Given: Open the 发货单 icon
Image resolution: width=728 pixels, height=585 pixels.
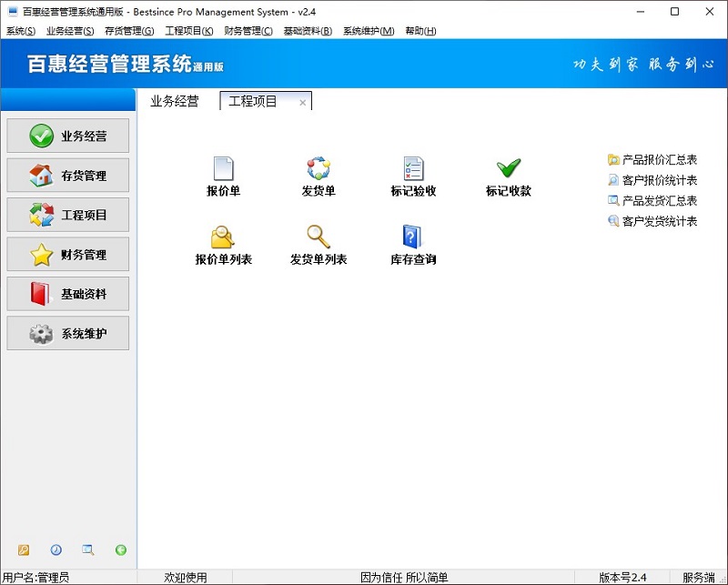Looking at the screenshot, I should point(318,168).
